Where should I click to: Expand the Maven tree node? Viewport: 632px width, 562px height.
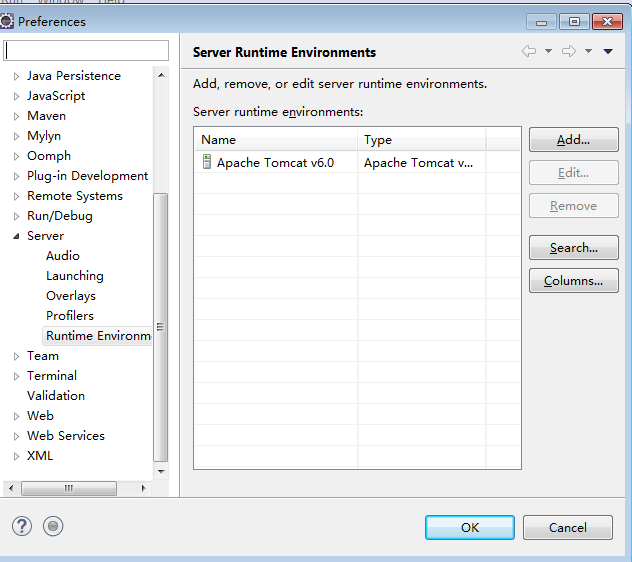click(x=16, y=117)
